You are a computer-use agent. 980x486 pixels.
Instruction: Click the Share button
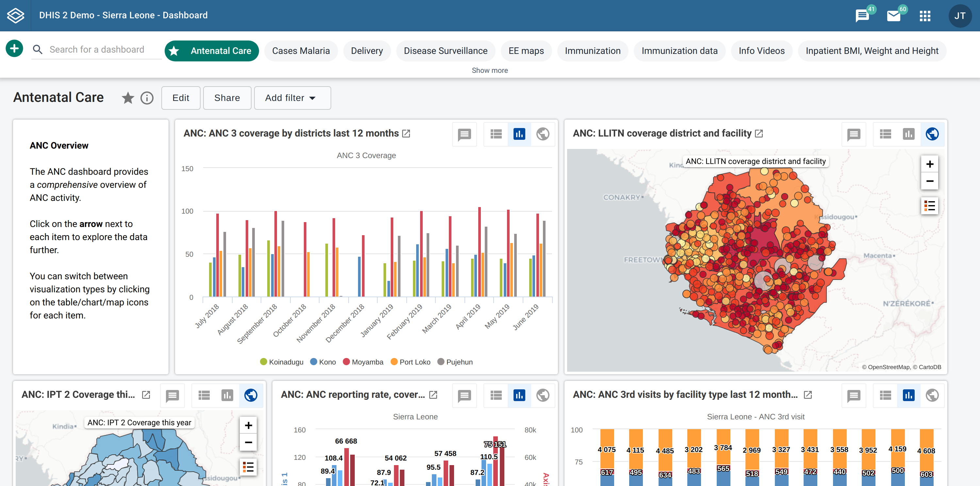(x=227, y=98)
